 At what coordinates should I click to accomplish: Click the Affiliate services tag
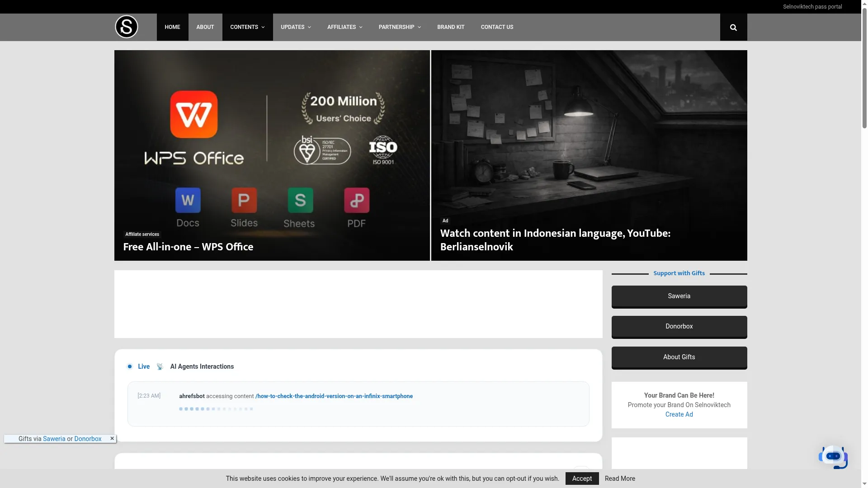point(142,234)
